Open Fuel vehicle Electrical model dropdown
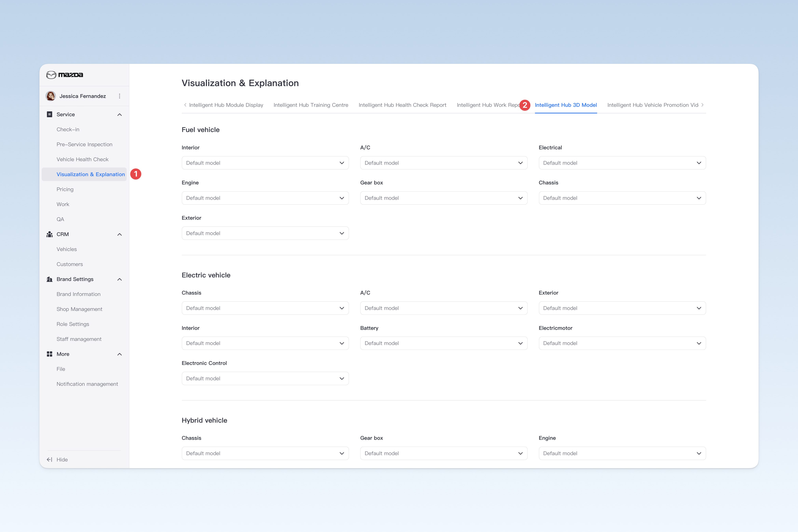798x532 pixels. pos(622,163)
